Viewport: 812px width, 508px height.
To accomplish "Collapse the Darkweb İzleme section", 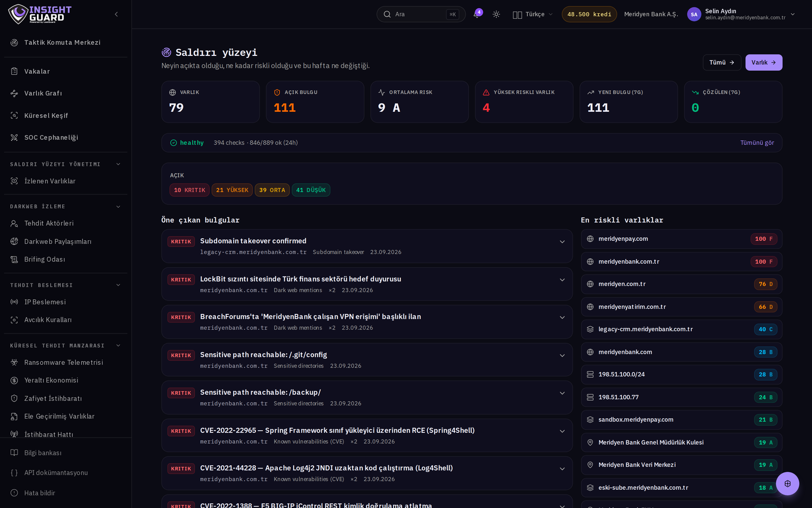I will coord(118,207).
